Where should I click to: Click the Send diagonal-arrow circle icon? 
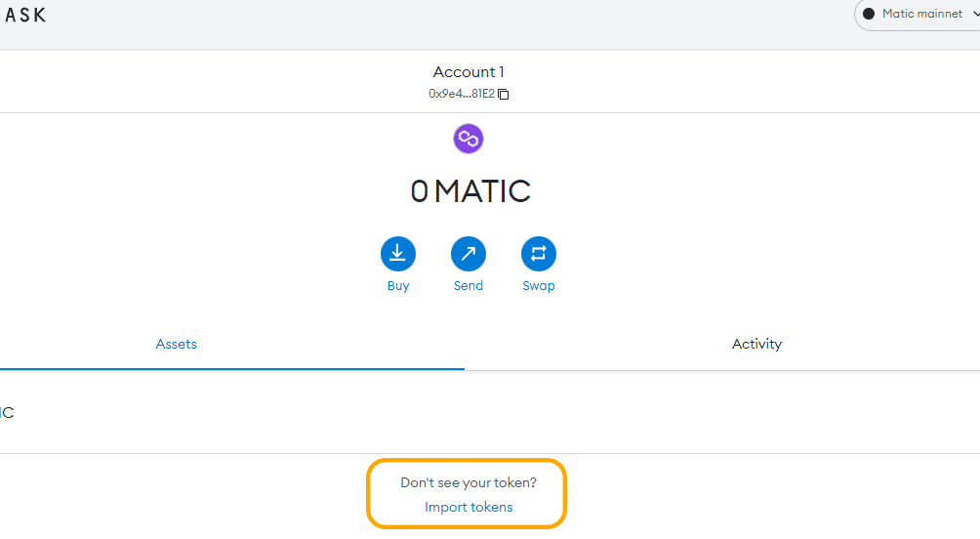(x=469, y=254)
